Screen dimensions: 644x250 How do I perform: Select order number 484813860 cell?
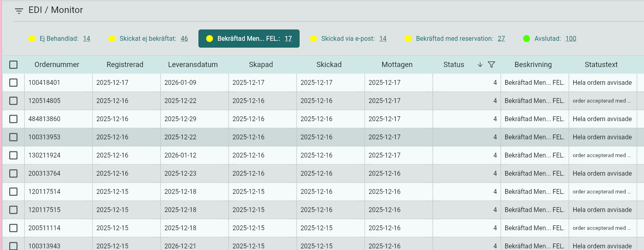click(x=58, y=119)
